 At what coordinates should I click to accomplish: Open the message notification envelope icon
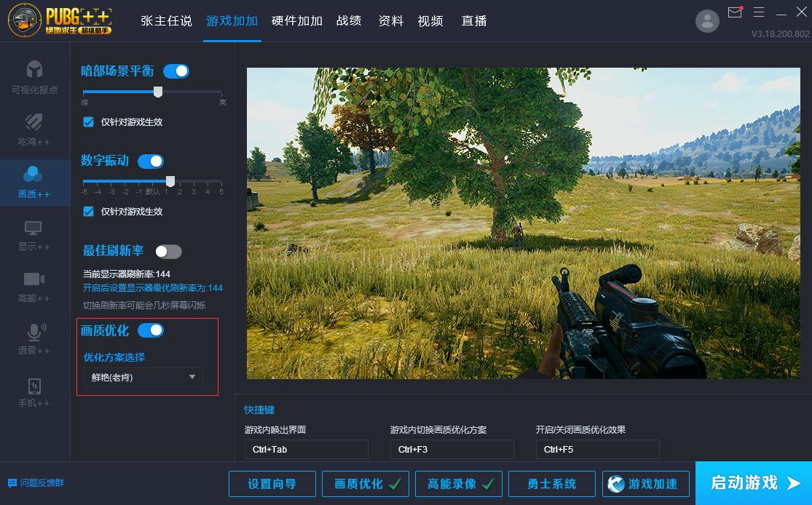click(734, 12)
